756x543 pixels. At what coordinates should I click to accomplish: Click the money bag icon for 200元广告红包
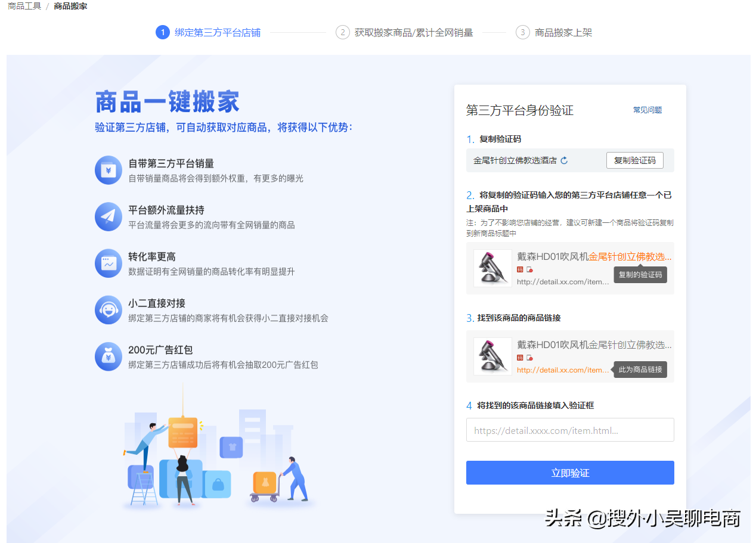[x=108, y=356]
